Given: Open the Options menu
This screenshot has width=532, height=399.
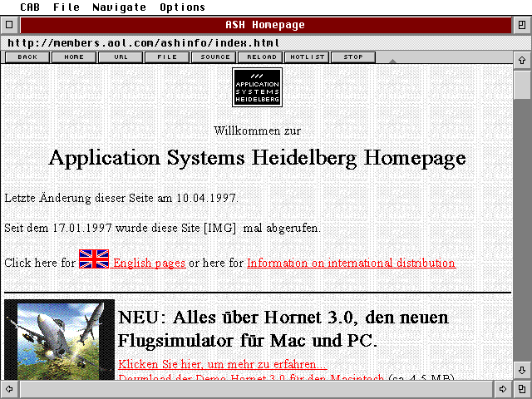Looking at the screenshot, I should (x=183, y=7).
